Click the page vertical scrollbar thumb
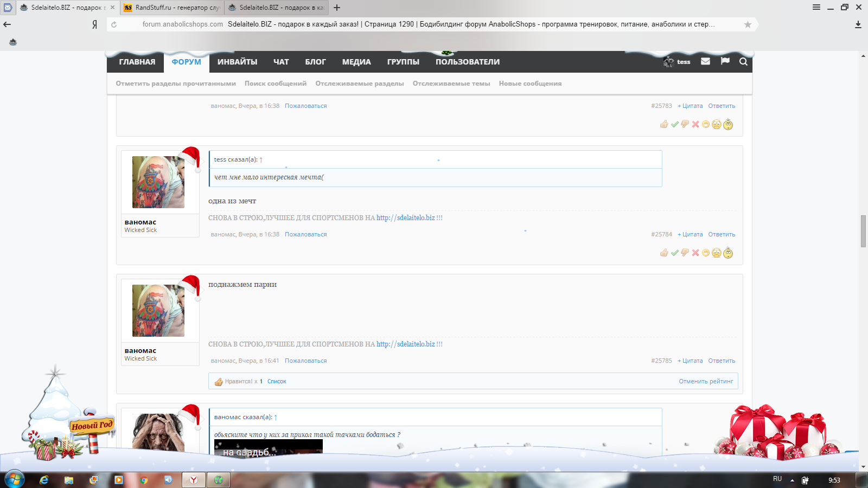Image resolution: width=868 pixels, height=488 pixels. tap(863, 231)
